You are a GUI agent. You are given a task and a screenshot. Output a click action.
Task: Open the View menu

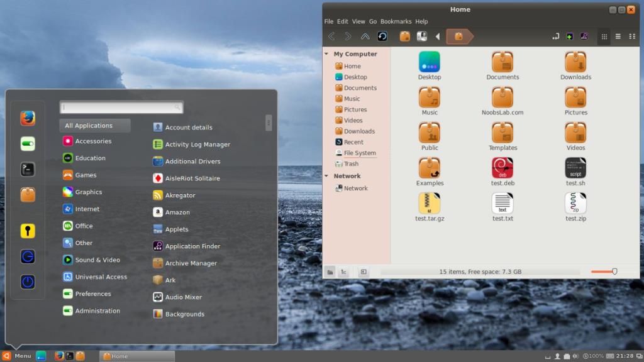358,21
